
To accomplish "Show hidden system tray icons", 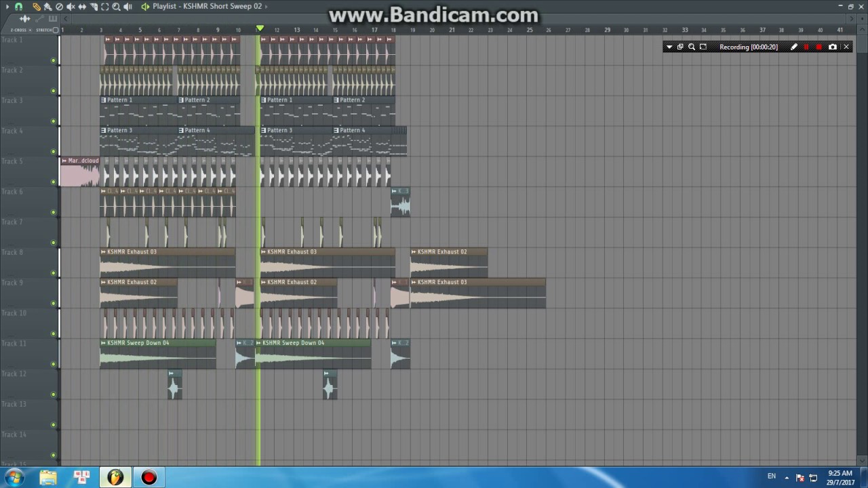I will [x=787, y=477].
